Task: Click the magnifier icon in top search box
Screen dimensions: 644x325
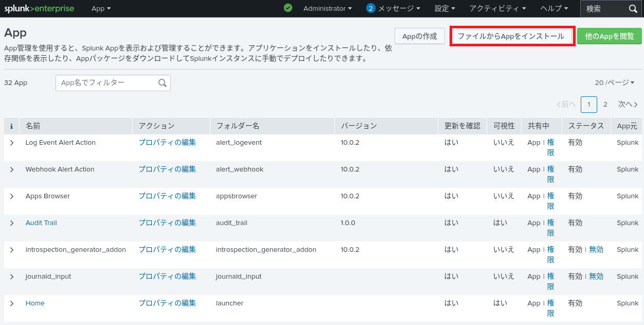Action: pyautogui.click(x=633, y=9)
